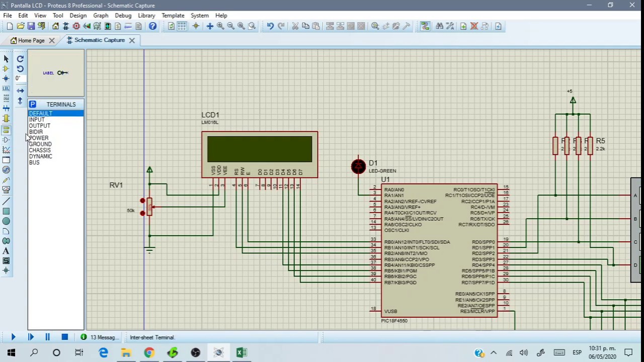Click the Y-Mirror vertical flip icon
This screenshot has height=362, width=644.
click(x=20, y=101)
